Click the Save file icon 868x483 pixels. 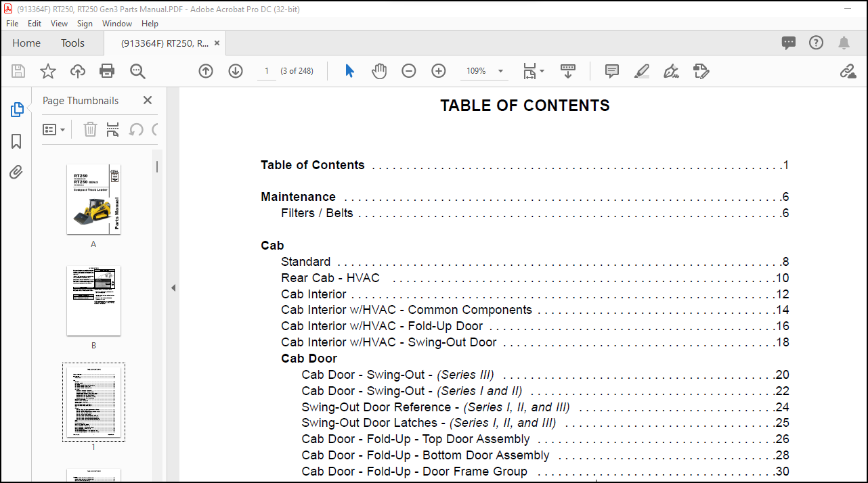18,71
